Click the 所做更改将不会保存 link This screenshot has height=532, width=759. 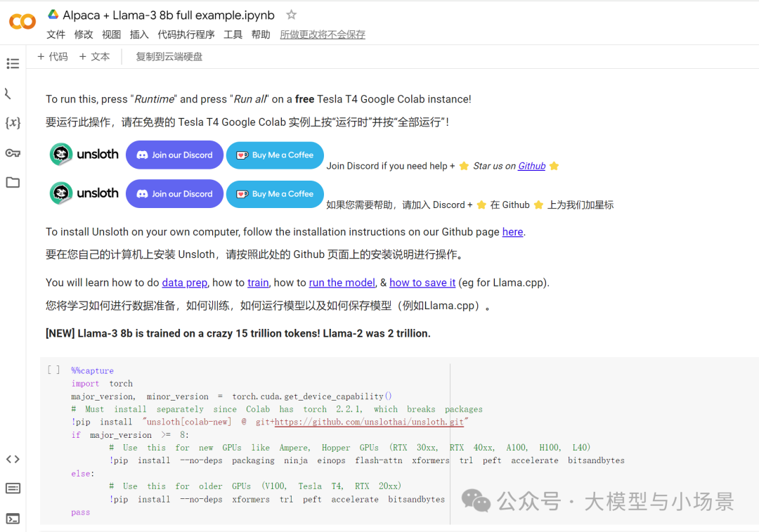[323, 34]
